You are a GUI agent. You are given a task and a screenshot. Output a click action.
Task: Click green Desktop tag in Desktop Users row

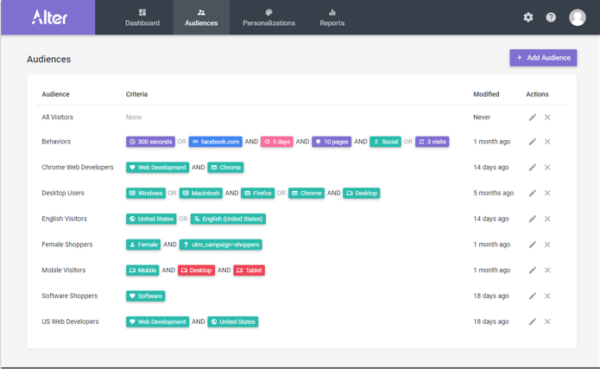point(361,193)
